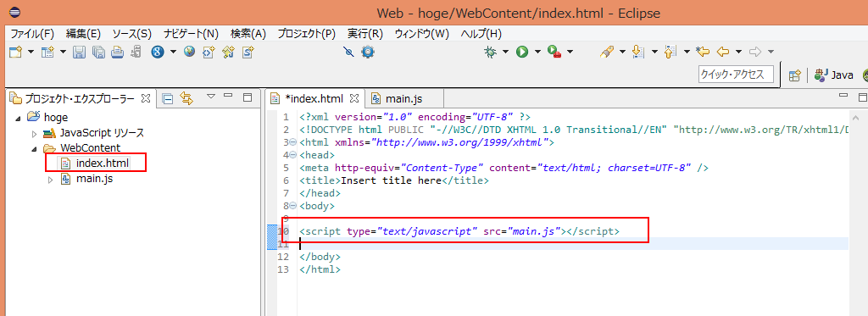Viewport: 868px width, 316px height.
Task: Toggle the skip all breakpoints icon
Action: click(x=348, y=52)
